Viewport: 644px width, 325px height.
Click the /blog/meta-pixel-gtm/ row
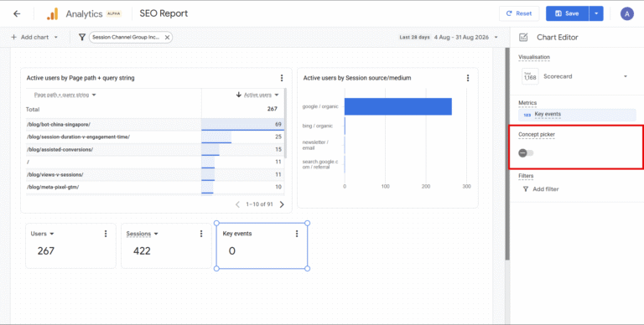click(x=154, y=187)
